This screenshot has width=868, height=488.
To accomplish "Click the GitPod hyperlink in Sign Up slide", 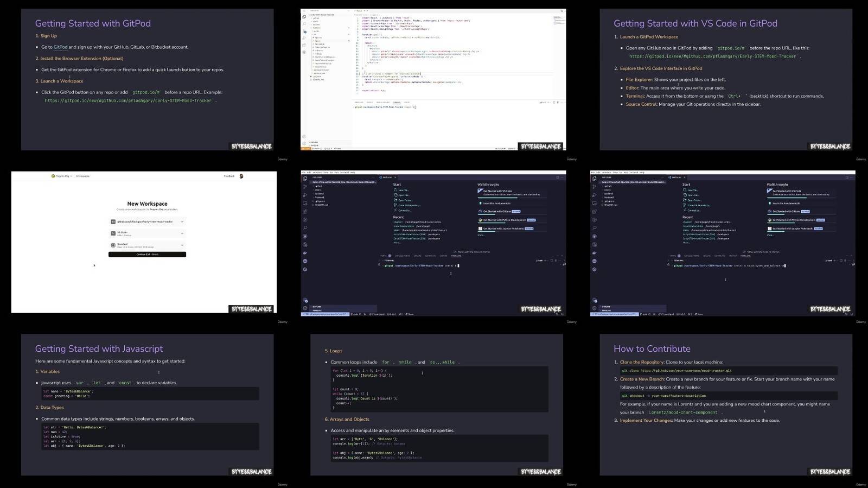I will 61,47.
